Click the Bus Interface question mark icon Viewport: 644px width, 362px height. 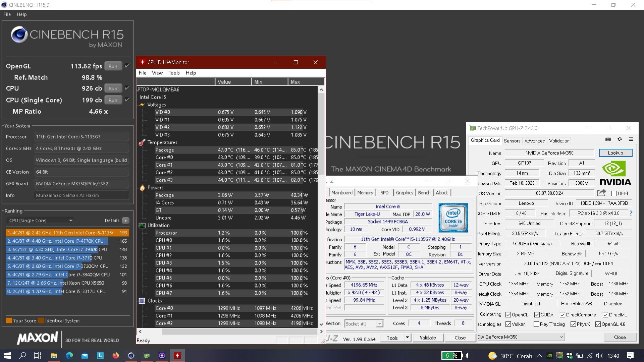coord(631,213)
